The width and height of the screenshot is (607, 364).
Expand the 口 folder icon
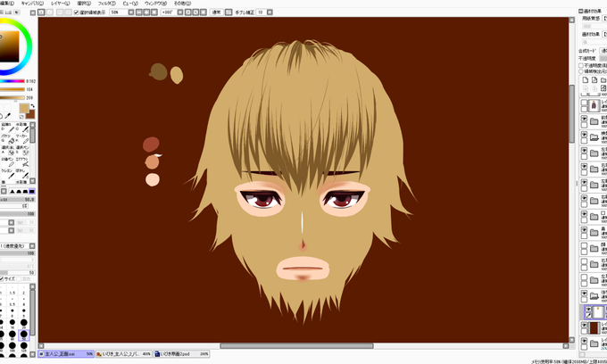[595, 217]
